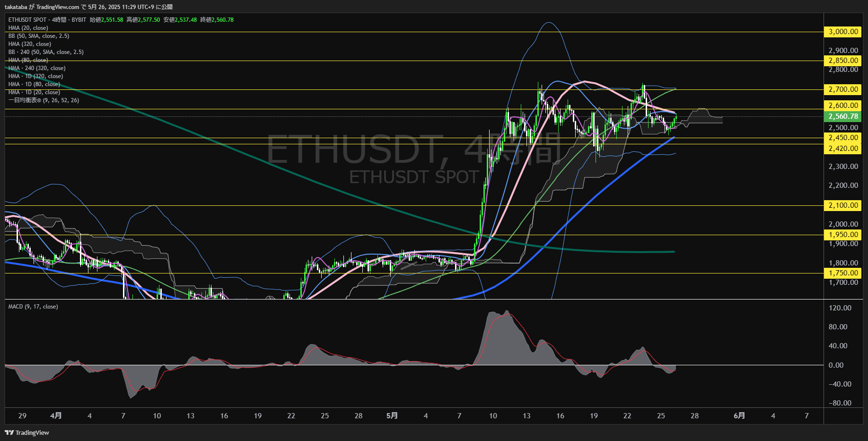Select the HMA · 240 (320, close) label
Screen dimensions: 868x441
[37, 68]
